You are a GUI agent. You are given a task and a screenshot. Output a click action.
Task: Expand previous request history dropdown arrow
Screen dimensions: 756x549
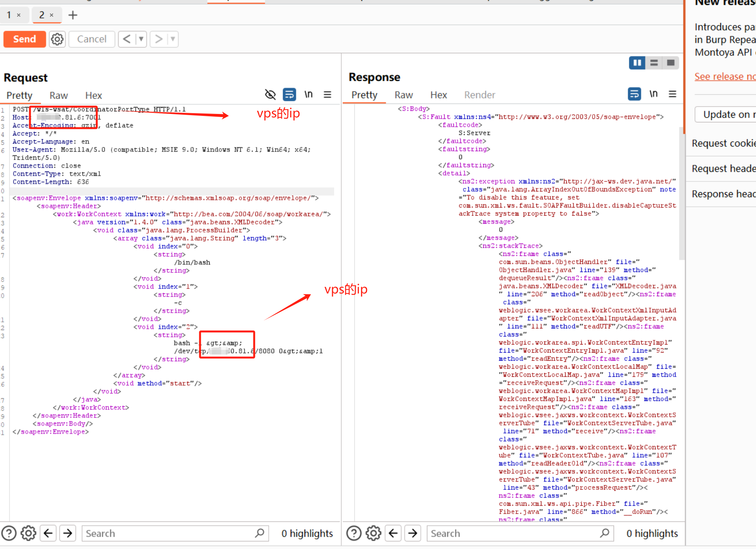point(141,39)
